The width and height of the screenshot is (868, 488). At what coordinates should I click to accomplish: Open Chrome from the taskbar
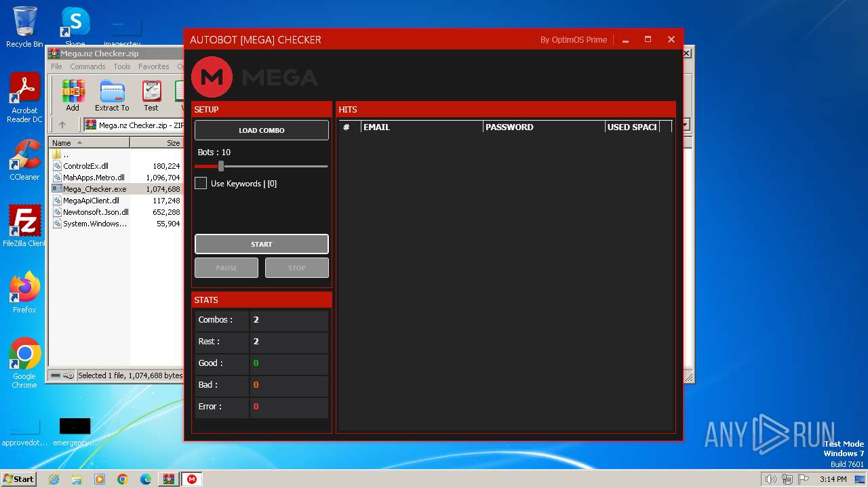123,479
